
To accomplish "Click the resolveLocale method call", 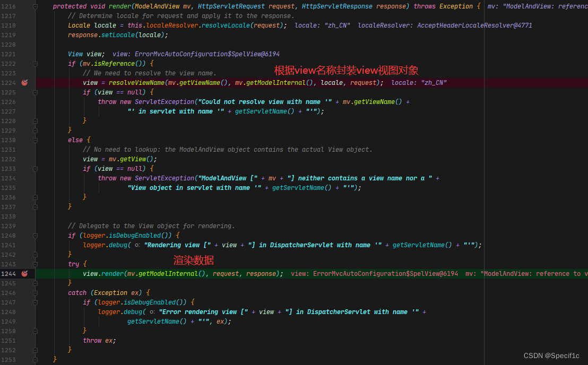I will pos(226,25).
